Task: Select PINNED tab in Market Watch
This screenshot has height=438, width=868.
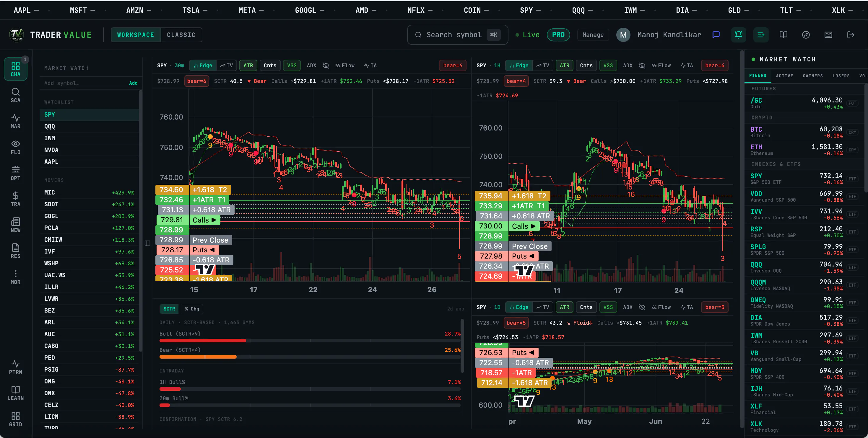Action: click(x=758, y=76)
